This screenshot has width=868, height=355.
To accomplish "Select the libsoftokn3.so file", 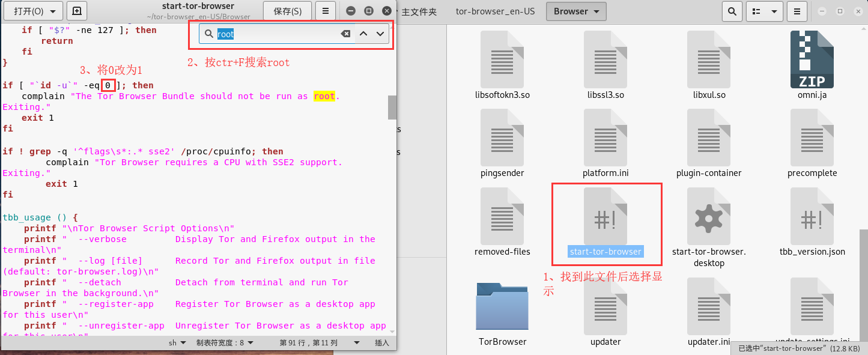I will 502,59.
